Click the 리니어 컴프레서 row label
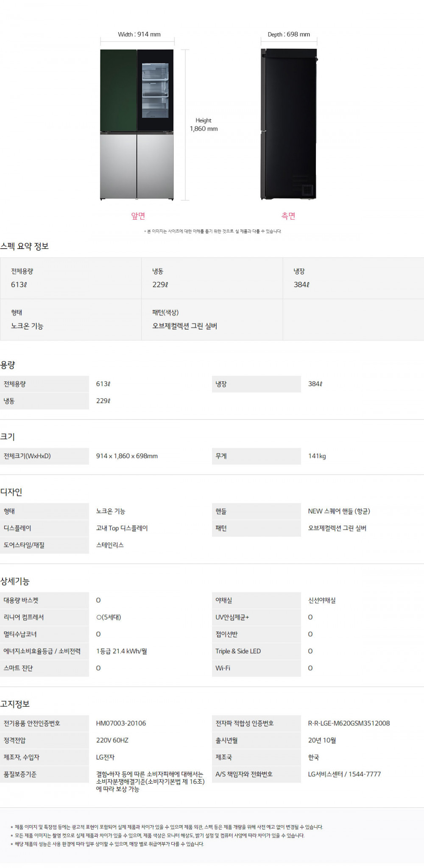 click(24, 617)
